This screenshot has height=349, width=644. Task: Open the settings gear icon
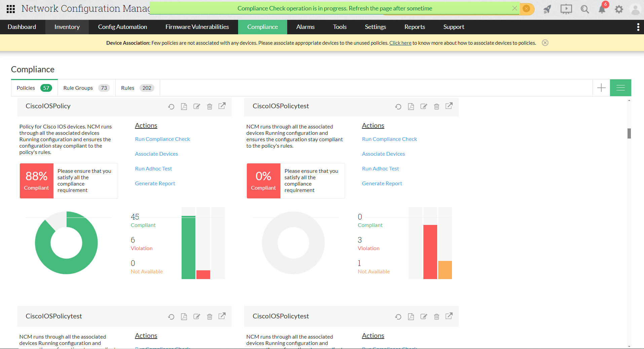619,9
